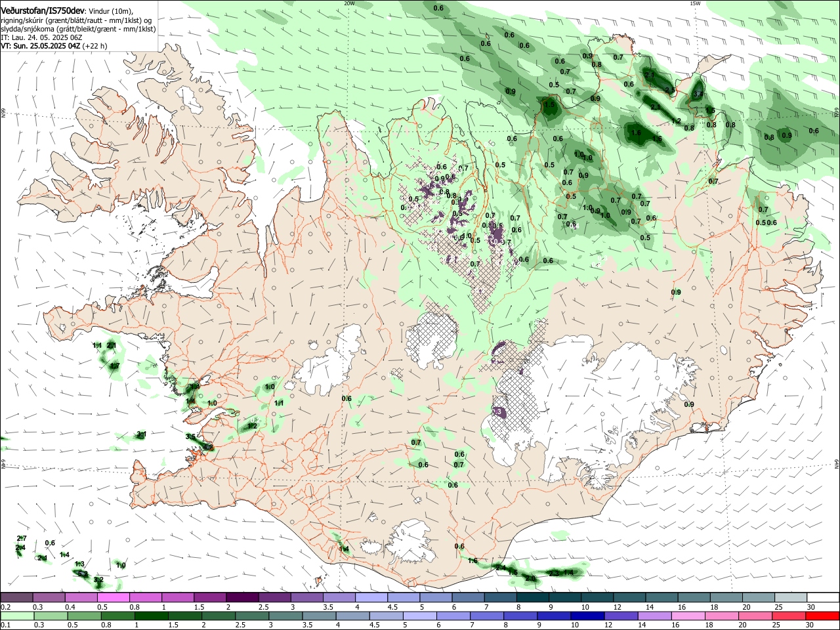Select lower-row green swatch between 0.3 and 0.5
Viewport: 840px width, 630px height.
51,616
